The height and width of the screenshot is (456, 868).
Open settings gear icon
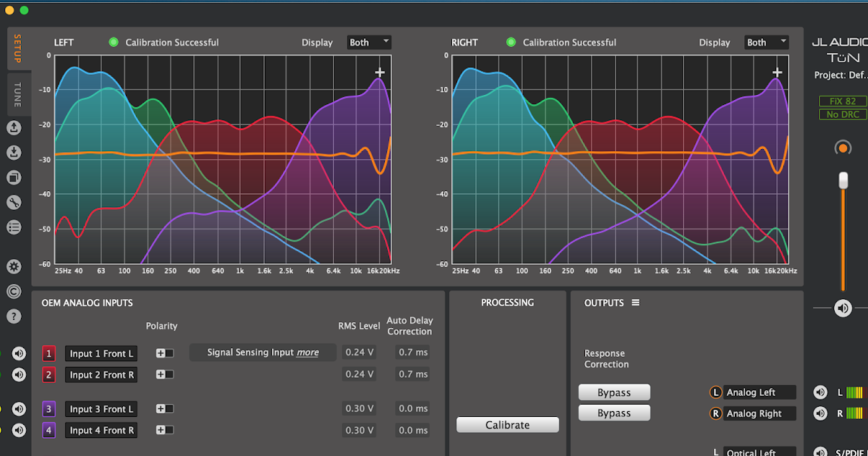click(14, 266)
